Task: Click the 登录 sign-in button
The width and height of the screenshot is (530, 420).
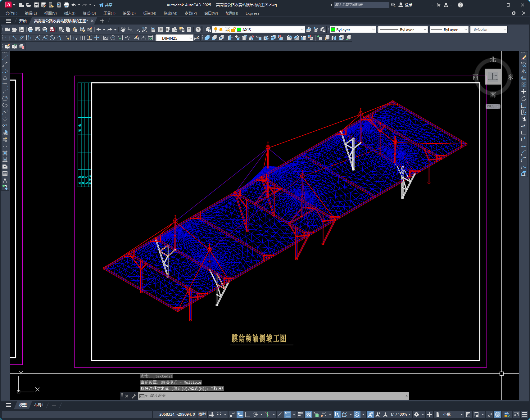Action: pos(405,5)
